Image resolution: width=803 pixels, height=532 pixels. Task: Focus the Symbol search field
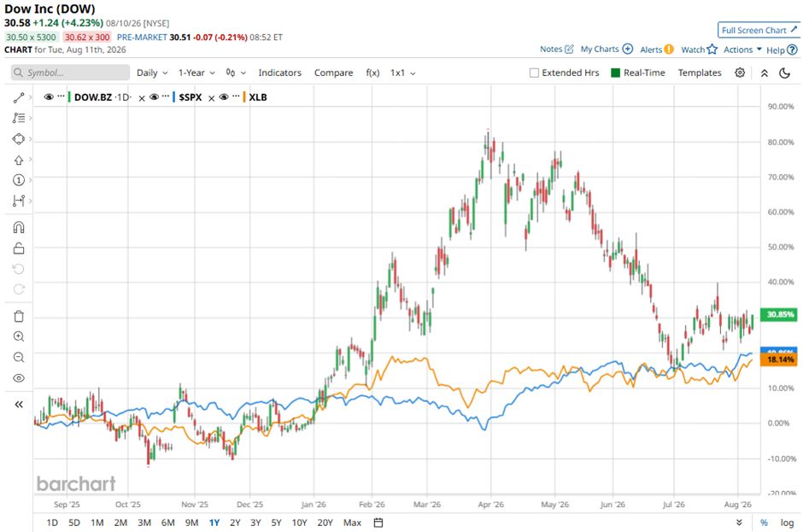tap(70, 73)
